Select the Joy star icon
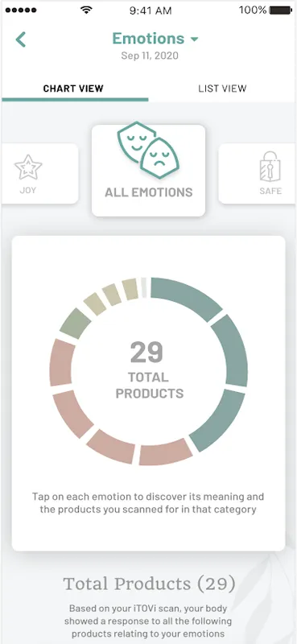Image resolution: width=297 pixels, height=644 pixels. (x=28, y=168)
